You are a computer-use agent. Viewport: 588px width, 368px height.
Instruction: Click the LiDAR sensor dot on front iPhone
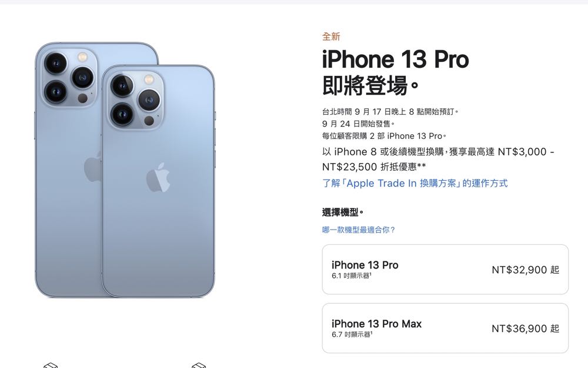click(149, 121)
